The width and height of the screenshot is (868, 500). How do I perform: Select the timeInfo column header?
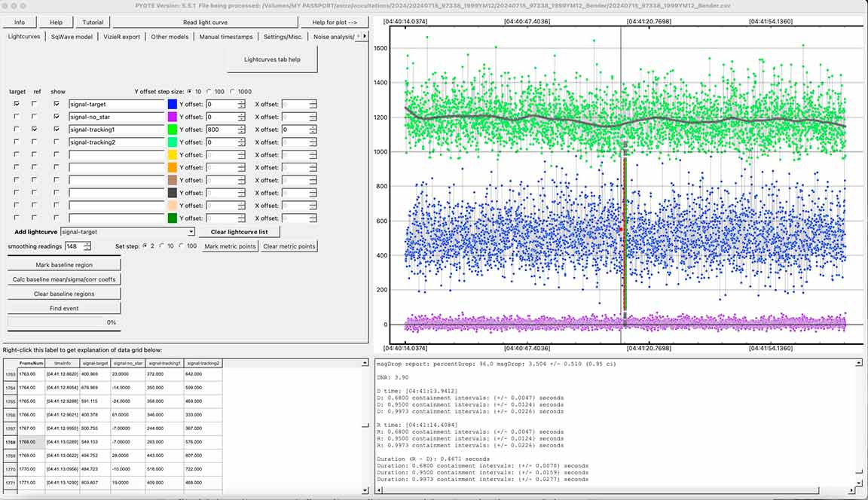pos(62,364)
